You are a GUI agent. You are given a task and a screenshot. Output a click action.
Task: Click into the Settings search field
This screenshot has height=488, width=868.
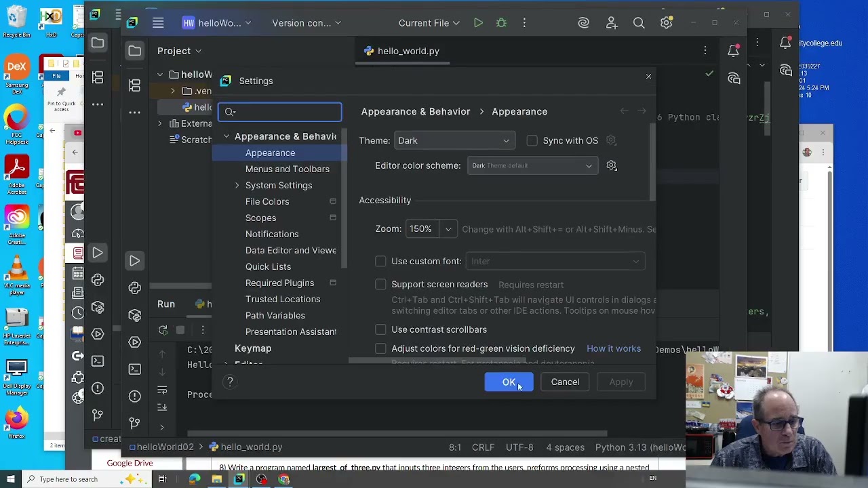(x=280, y=112)
